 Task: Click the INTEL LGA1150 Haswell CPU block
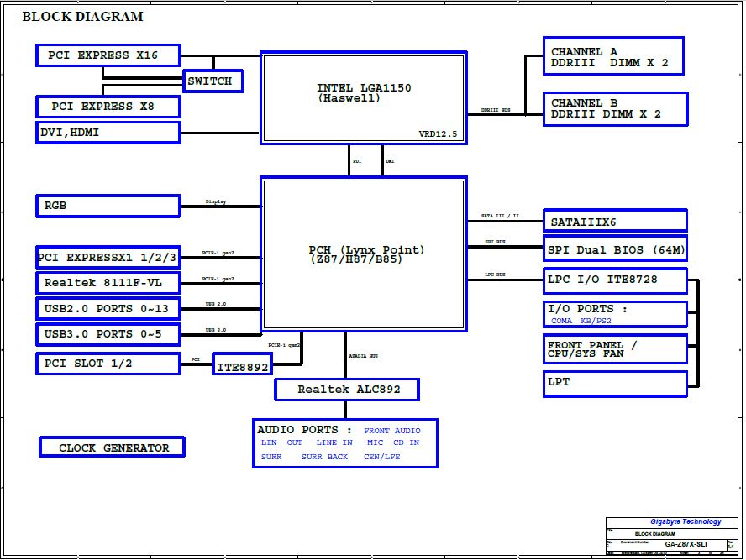[363, 98]
